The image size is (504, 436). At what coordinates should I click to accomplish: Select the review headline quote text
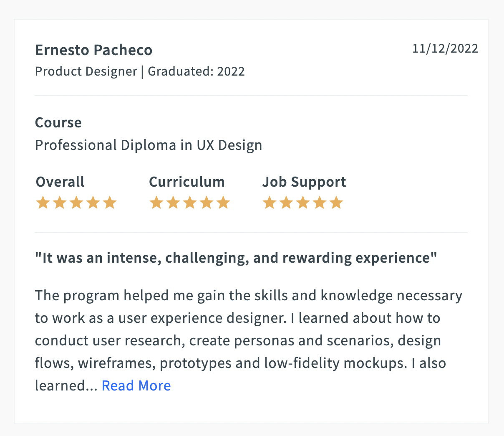[236, 258]
